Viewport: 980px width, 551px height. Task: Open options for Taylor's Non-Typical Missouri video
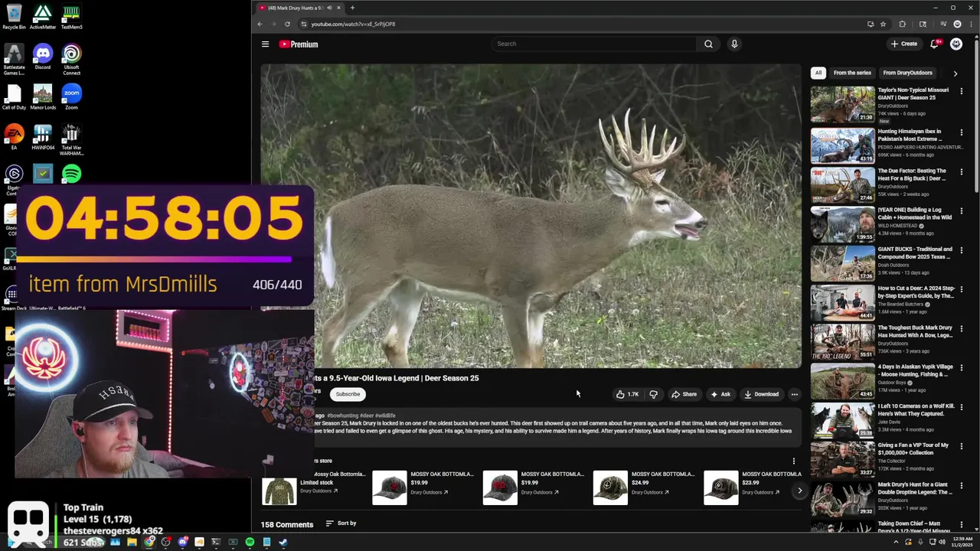pos(962,91)
